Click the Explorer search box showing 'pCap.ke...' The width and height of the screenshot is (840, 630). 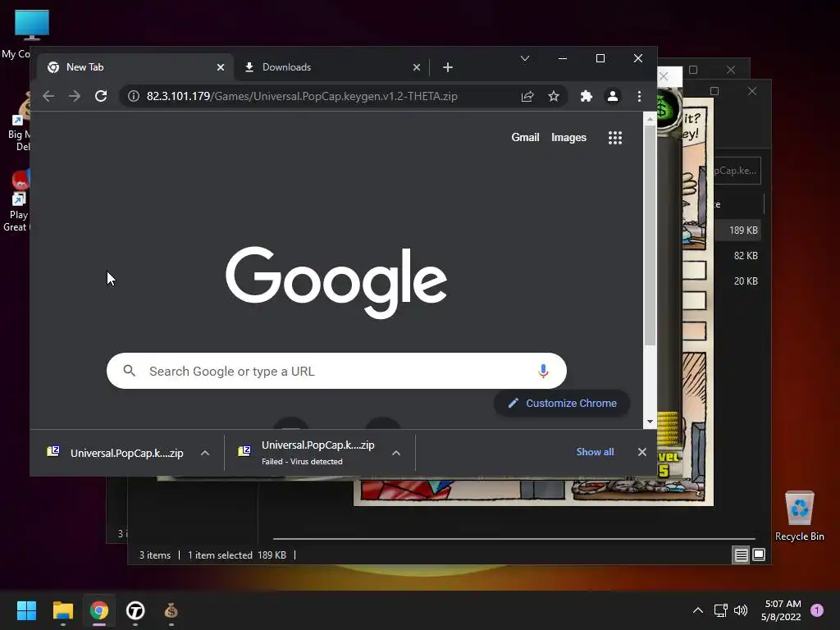click(737, 171)
